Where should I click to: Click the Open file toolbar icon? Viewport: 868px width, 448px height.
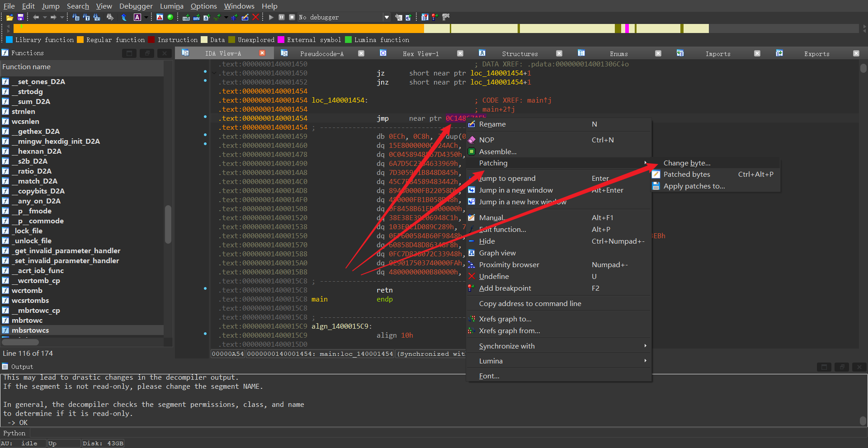[x=9, y=17]
